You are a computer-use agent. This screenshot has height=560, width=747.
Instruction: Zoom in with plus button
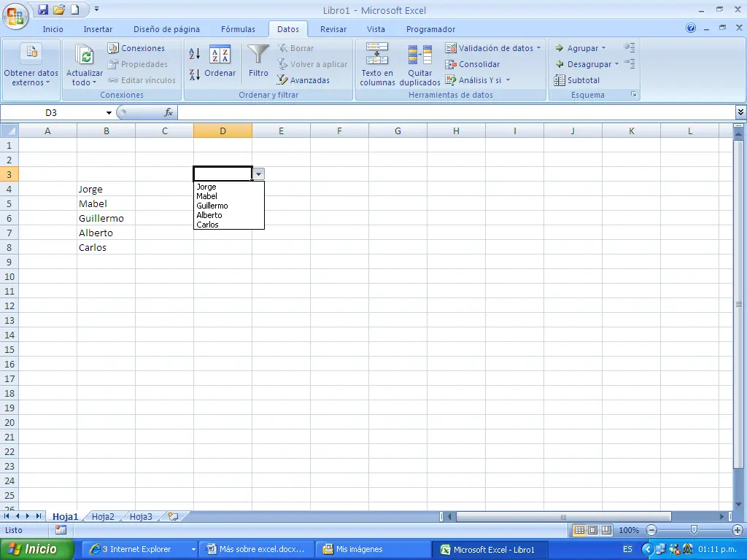click(737, 530)
